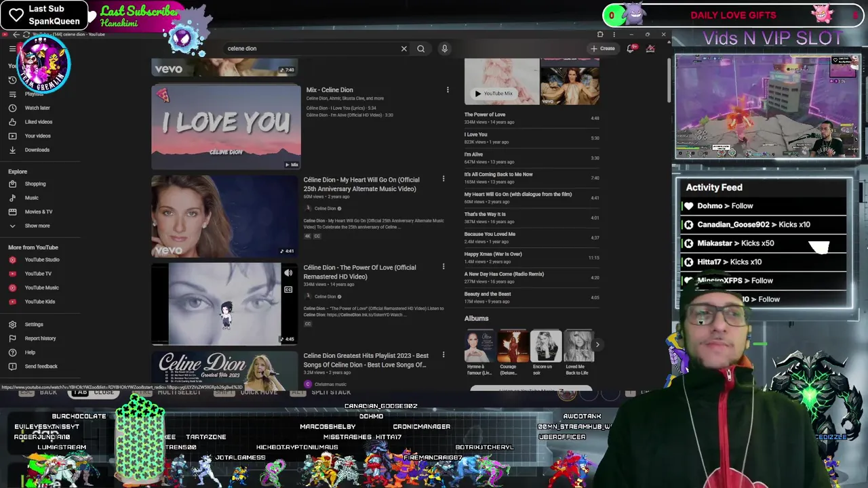Screen dimensions: 868x488
Task: Clear the celene dion search text
Action: (404, 49)
